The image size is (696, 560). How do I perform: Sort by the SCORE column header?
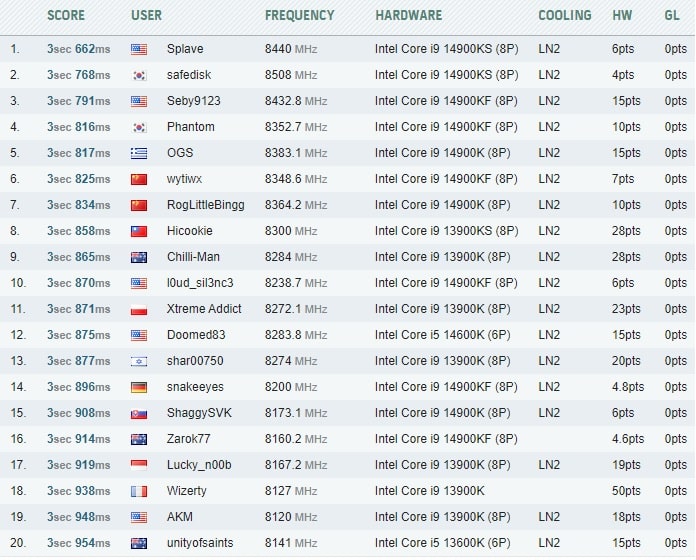pyautogui.click(x=66, y=16)
